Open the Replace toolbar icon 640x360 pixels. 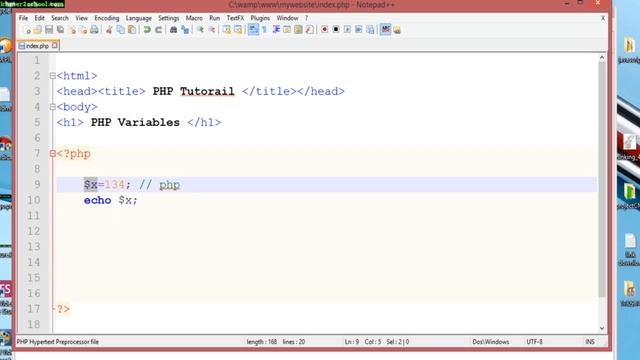click(x=185, y=30)
